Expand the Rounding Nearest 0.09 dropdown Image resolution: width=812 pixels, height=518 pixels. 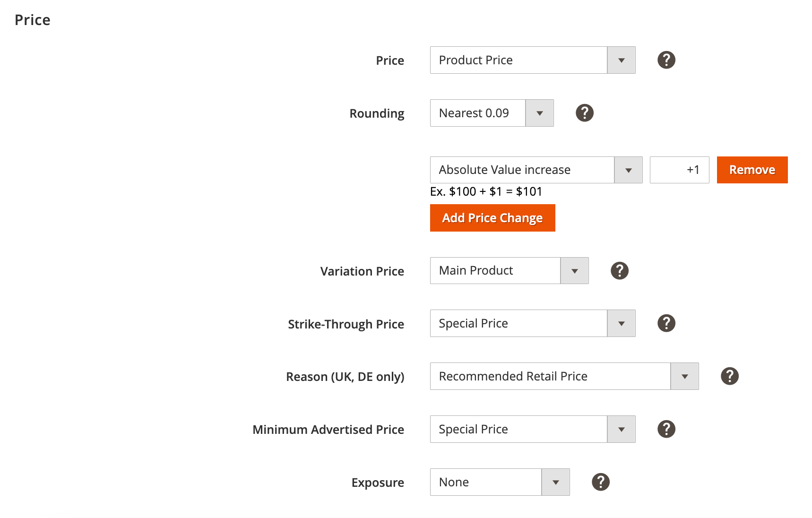pos(492,113)
